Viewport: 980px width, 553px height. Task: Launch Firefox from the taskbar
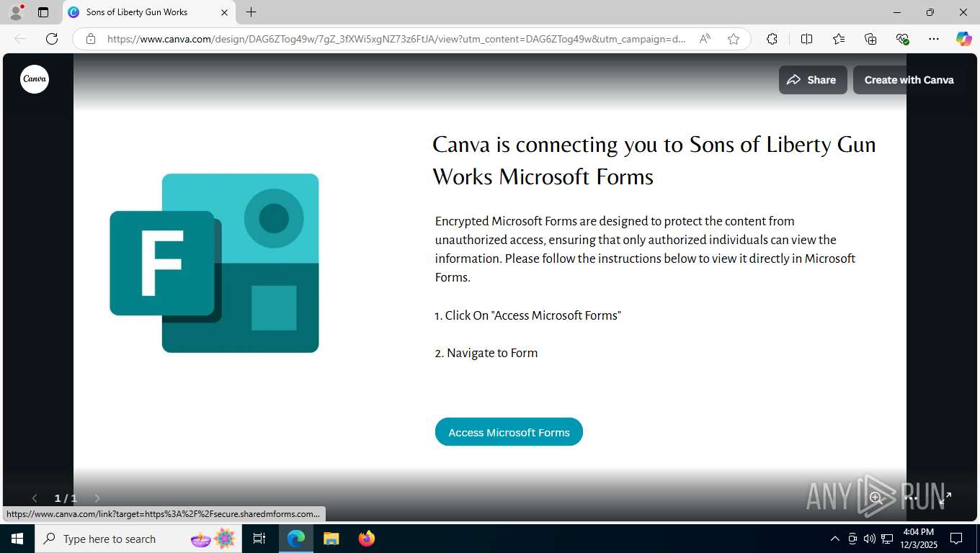click(366, 539)
